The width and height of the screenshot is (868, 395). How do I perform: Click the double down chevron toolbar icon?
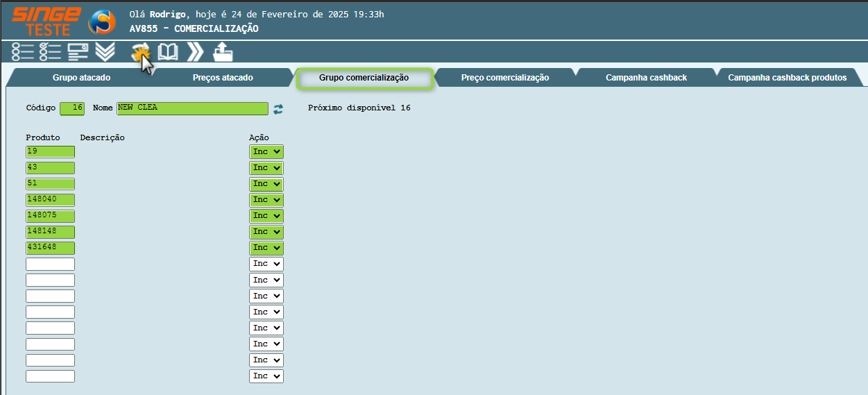105,52
